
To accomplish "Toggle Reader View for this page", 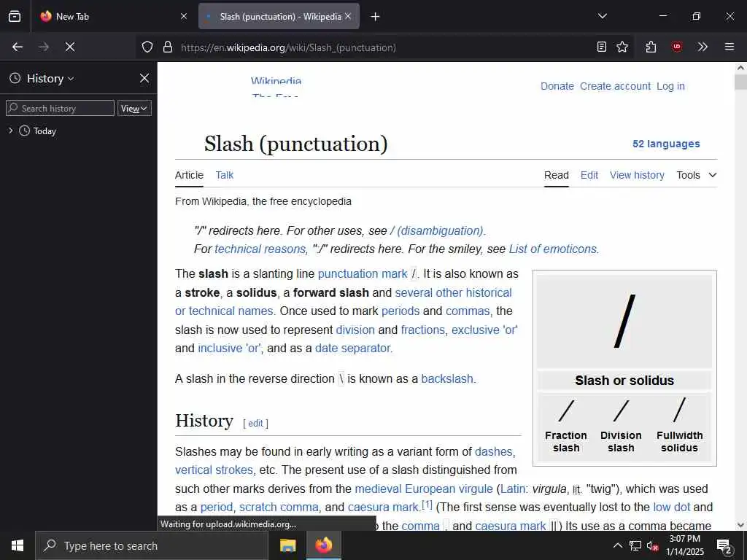I will 602,47.
